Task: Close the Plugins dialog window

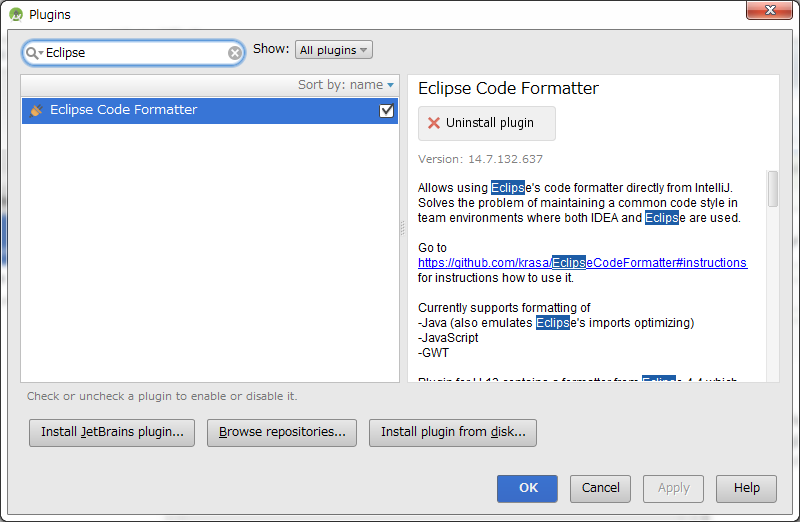Action: (x=769, y=10)
